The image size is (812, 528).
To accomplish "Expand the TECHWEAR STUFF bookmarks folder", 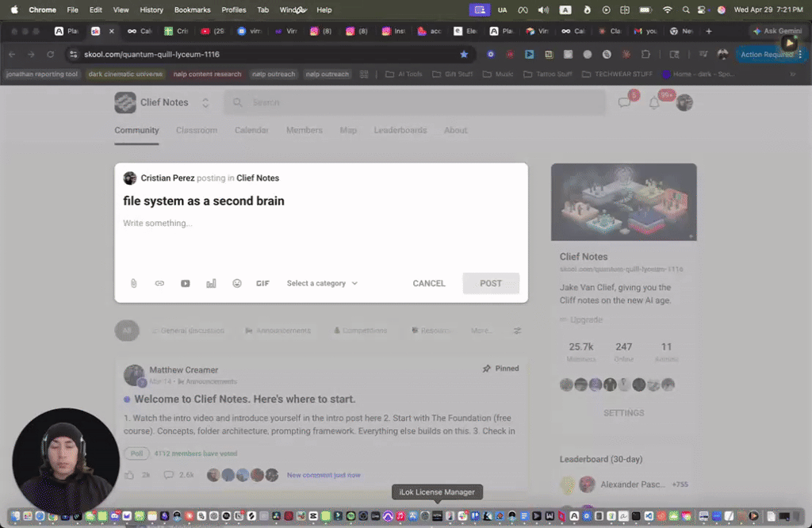I will (x=617, y=74).
